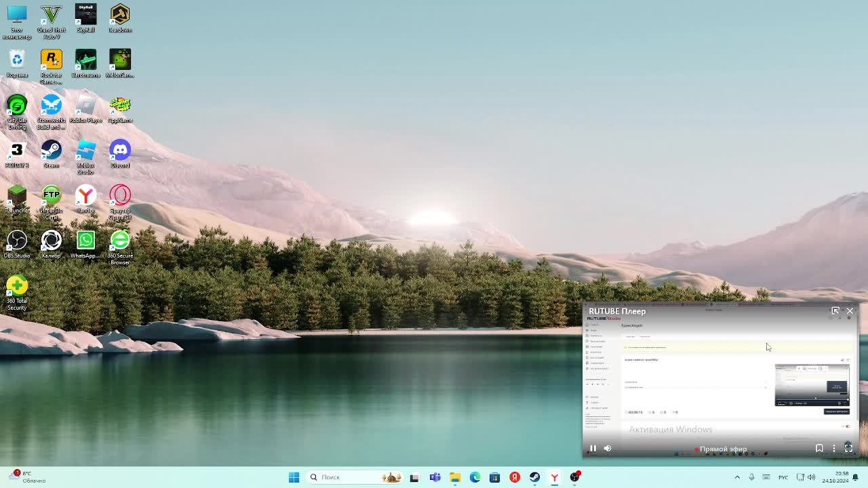This screenshot has height=488, width=868.
Task: Open 360 Secure Browser icon
Action: (x=120, y=247)
